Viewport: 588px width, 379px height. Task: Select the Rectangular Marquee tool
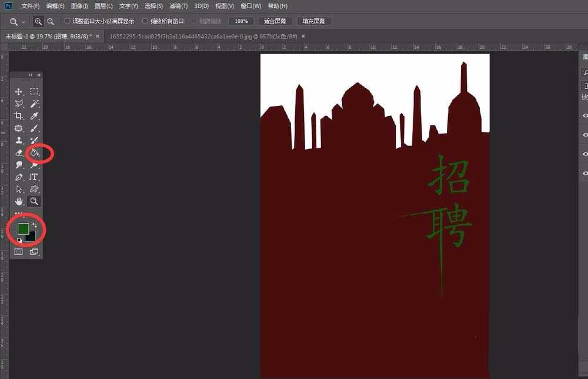pyautogui.click(x=34, y=92)
